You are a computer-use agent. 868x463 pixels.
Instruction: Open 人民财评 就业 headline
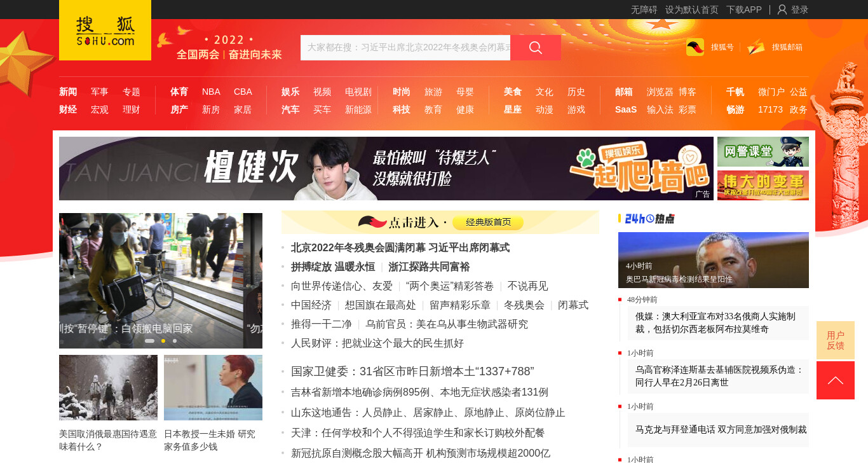377,343
